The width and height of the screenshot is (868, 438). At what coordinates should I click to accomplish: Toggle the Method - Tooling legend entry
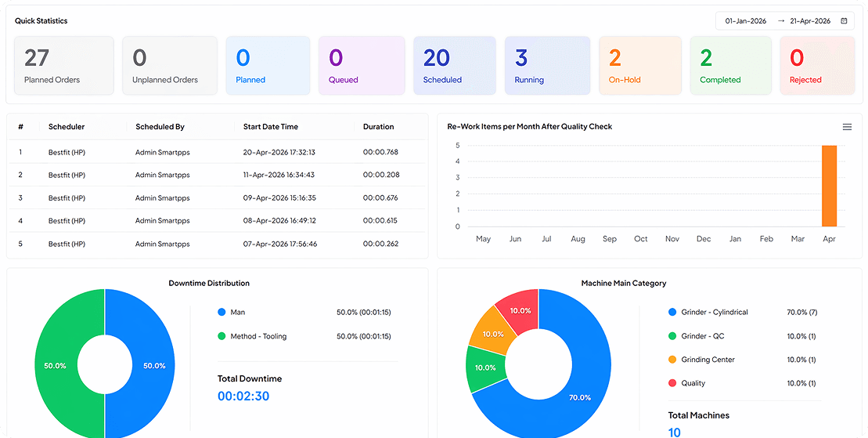(x=258, y=336)
